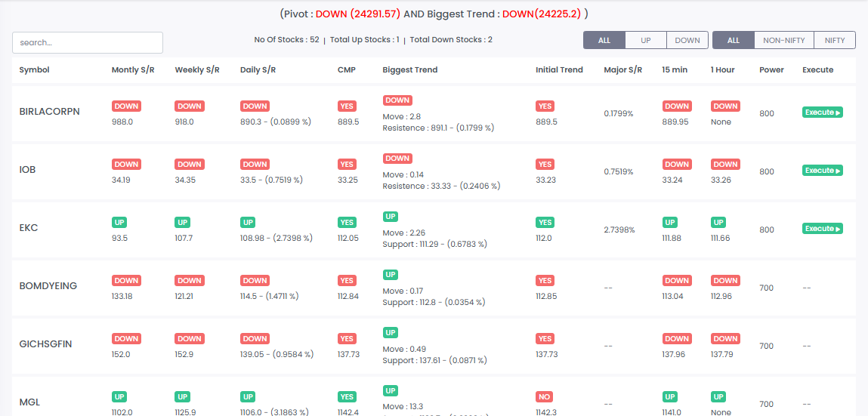Screen dimensions: 868x416
Task: Click Execute button for BIRLACORPN
Action: point(823,112)
